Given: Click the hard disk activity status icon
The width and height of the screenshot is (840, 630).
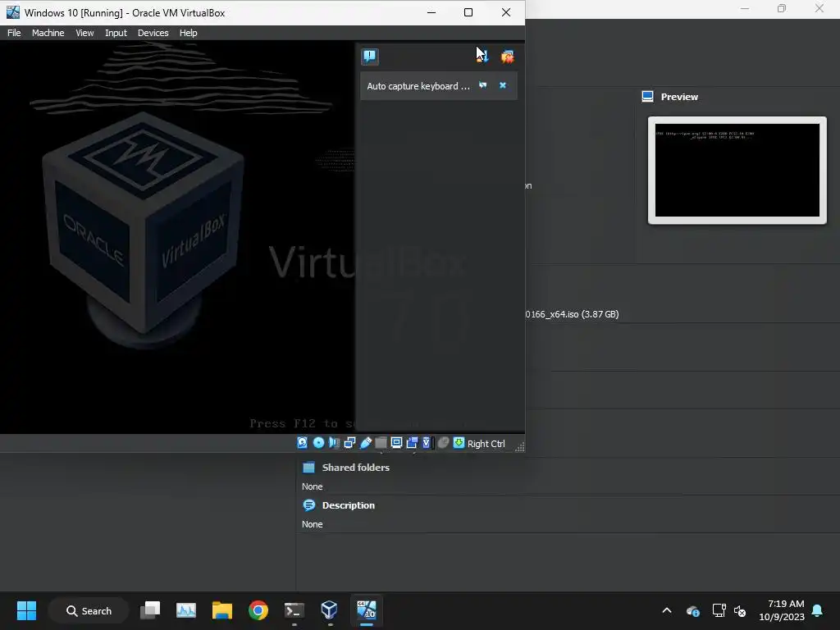Looking at the screenshot, I should [302, 442].
